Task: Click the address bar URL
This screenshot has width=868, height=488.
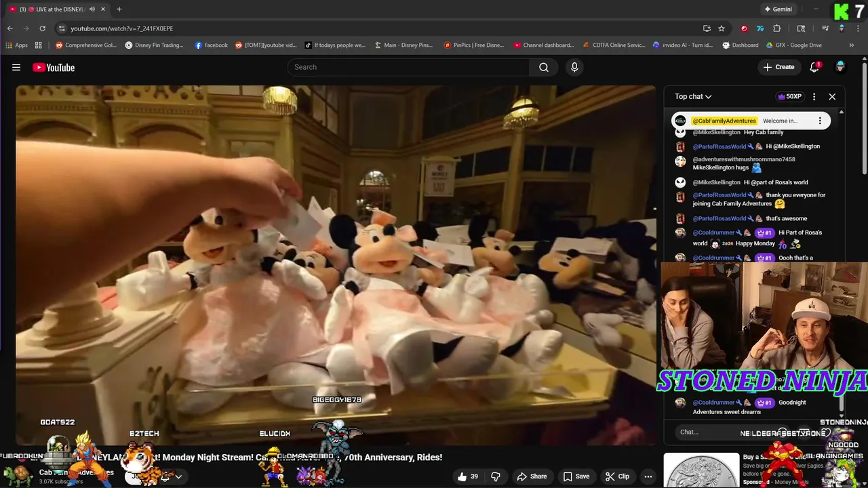Action: [x=122, y=28]
